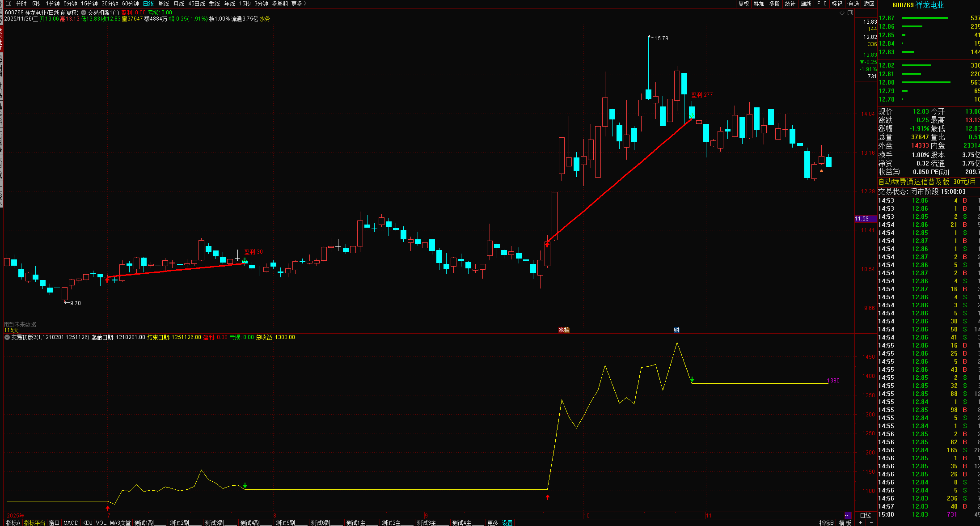The height and width of the screenshot is (526, 980).
Task: Toggle the right side panel icon
Action: tap(850, 13)
